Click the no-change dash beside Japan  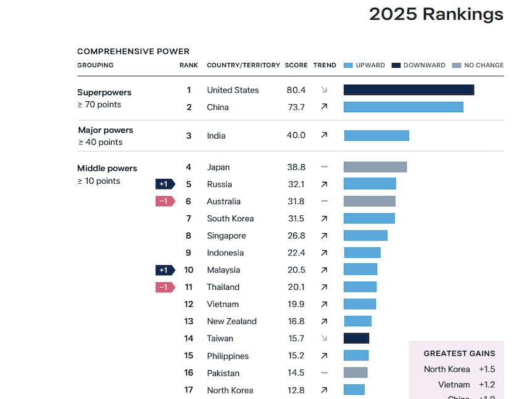[324, 167]
